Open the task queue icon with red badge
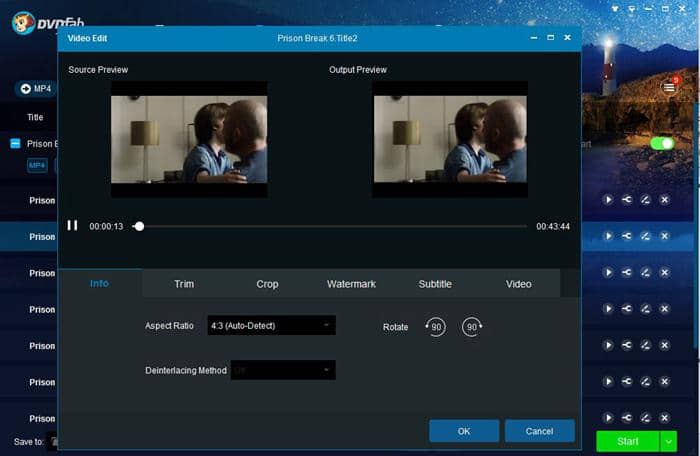 pos(669,87)
